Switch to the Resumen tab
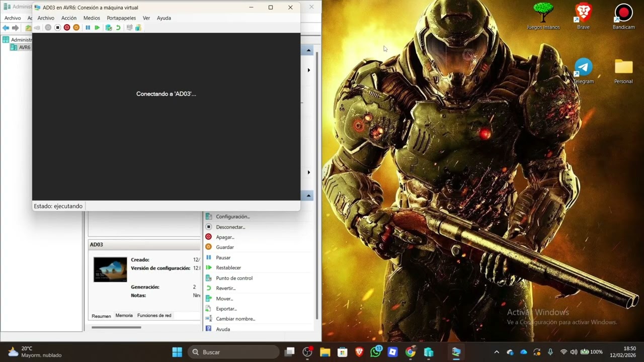This screenshot has width=644, height=362. tap(101, 316)
